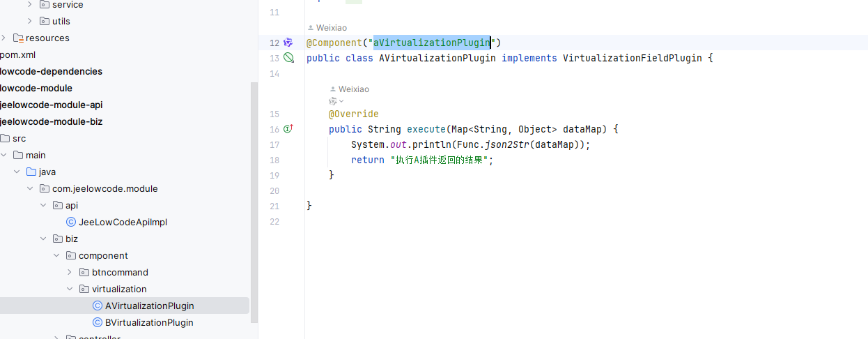Collapse the component package chevron
The height and width of the screenshot is (339, 868).
click(56, 255)
